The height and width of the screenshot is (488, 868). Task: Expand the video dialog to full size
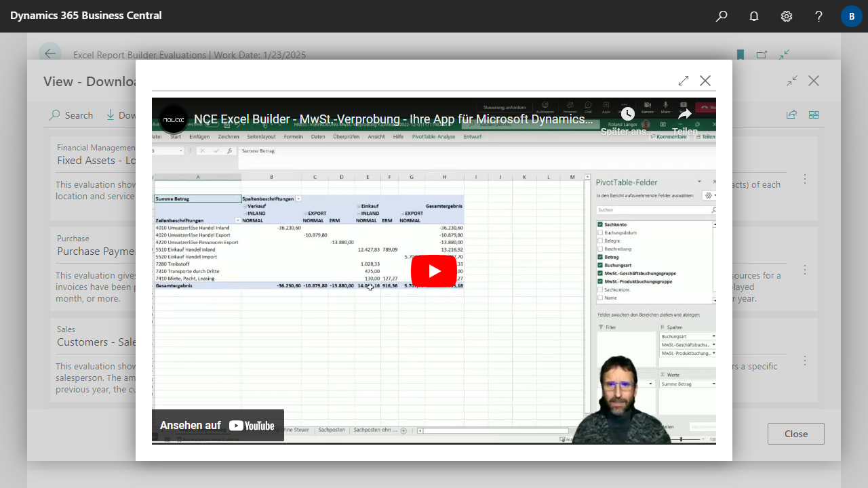tap(684, 81)
